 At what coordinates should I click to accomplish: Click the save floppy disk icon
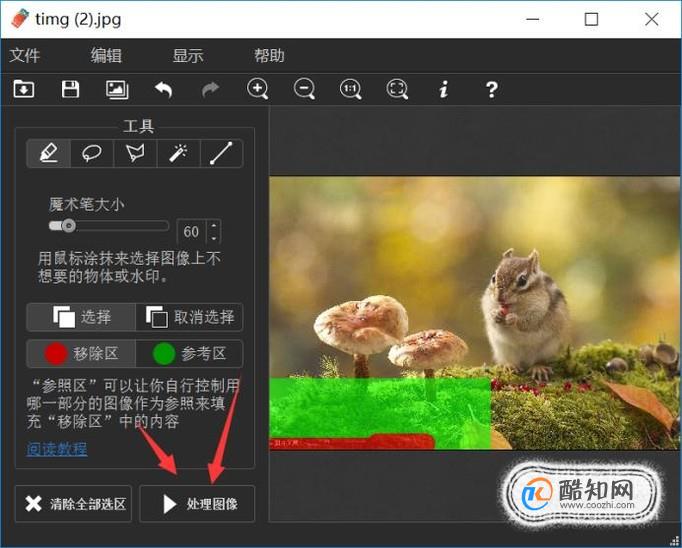point(70,89)
